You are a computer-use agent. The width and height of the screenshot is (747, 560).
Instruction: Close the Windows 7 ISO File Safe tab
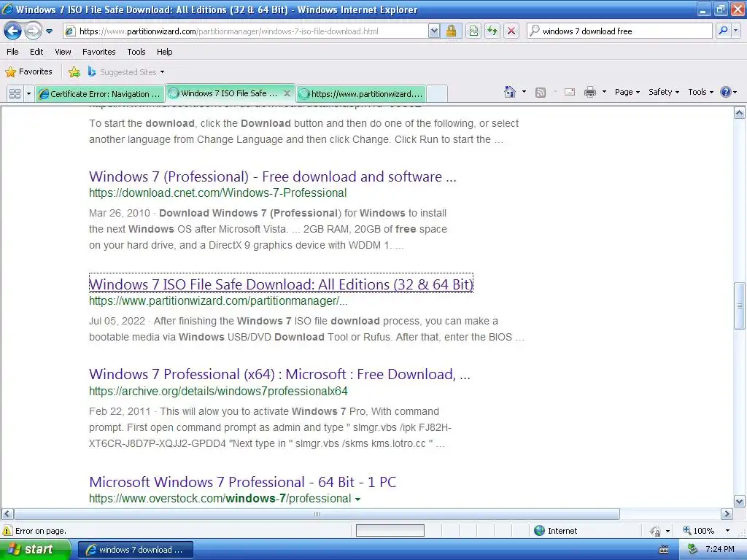point(287,93)
